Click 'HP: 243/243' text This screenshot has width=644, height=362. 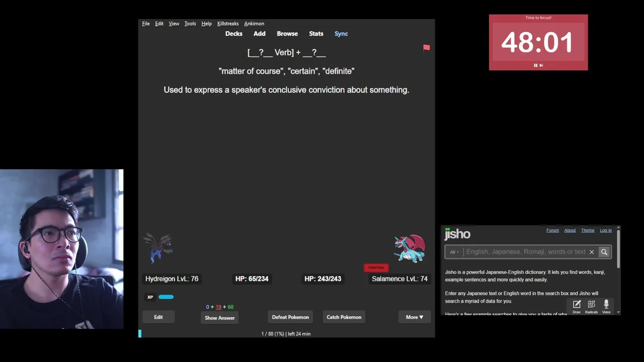[323, 279]
